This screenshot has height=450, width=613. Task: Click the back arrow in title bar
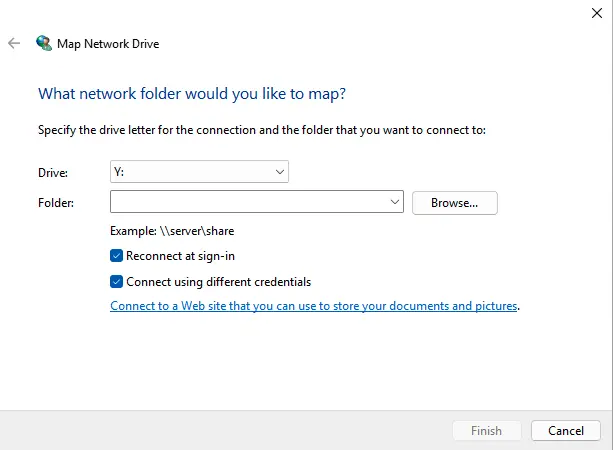click(14, 44)
